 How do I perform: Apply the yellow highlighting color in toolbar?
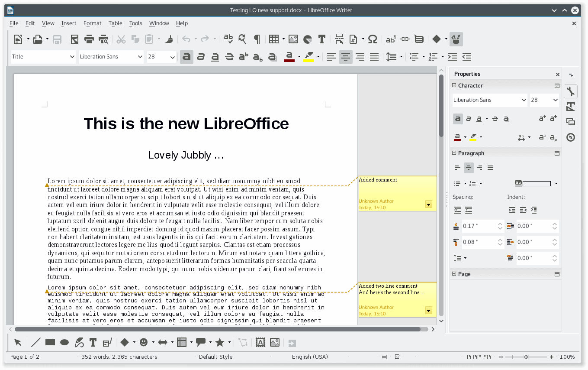coord(308,57)
